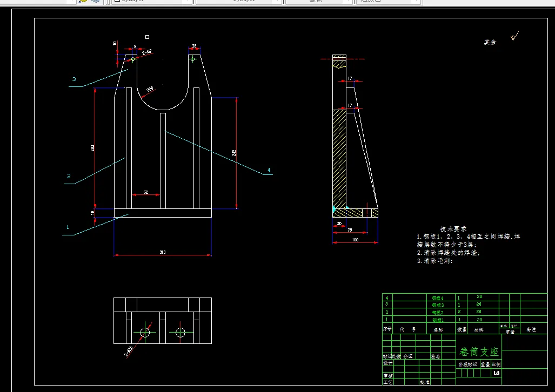Click the small square grip above the drawing

[x=147, y=37]
